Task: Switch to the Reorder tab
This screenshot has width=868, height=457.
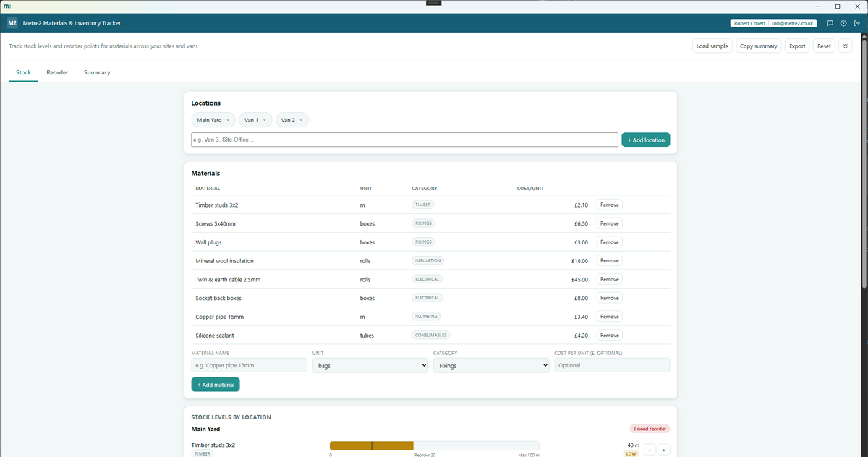Action: point(57,72)
